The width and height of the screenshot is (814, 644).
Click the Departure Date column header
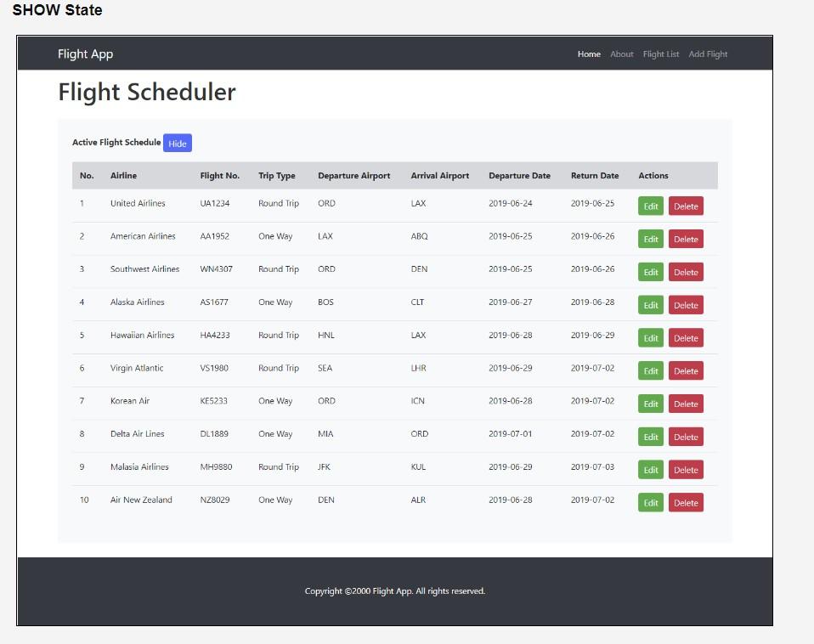click(x=520, y=175)
